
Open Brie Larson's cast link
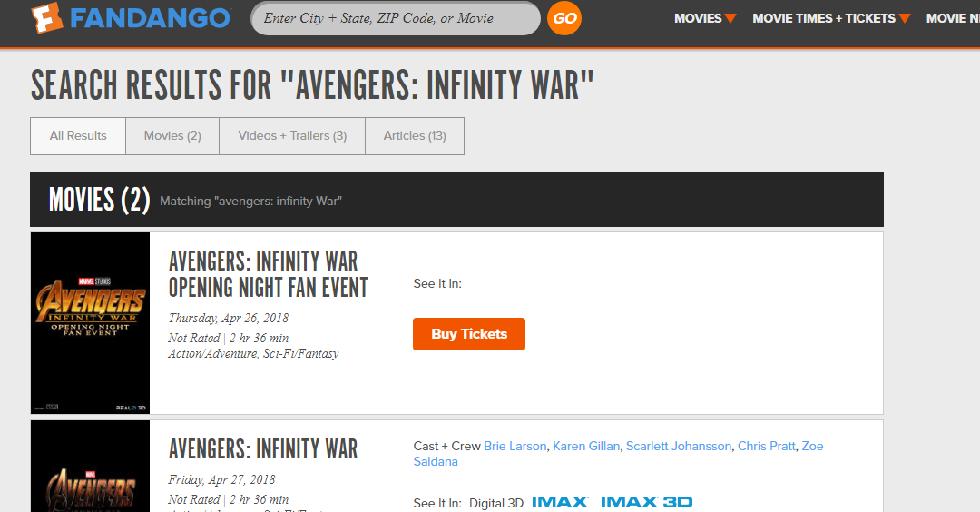(x=515, y=446)
